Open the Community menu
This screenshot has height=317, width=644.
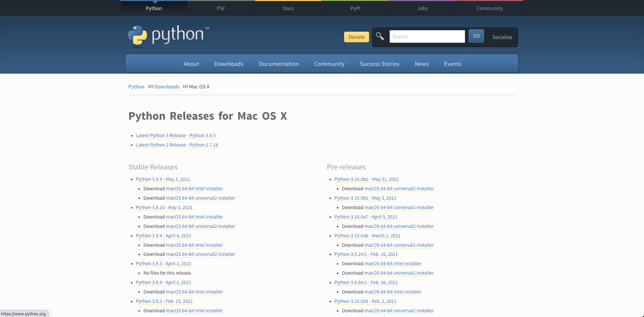[x=329, y=64]
